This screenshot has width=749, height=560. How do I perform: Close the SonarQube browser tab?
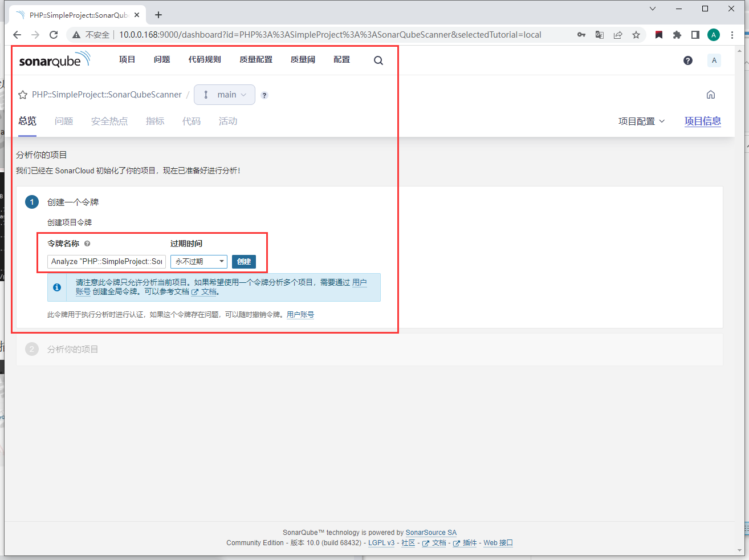tap(137, 15)
